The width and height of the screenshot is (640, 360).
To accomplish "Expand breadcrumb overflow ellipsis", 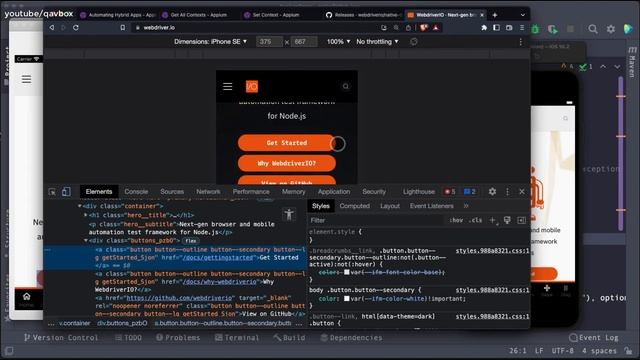I will pyautogui.click(x=51, y=323).
